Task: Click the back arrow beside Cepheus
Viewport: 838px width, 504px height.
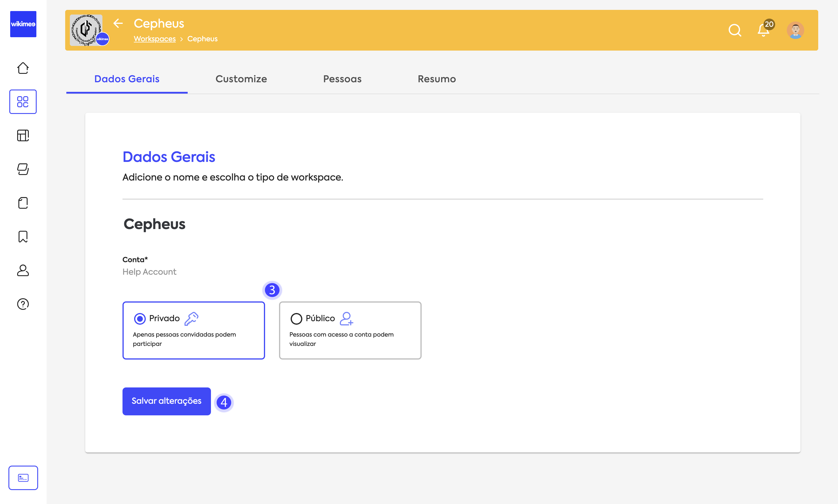Action: click(118, 23)
